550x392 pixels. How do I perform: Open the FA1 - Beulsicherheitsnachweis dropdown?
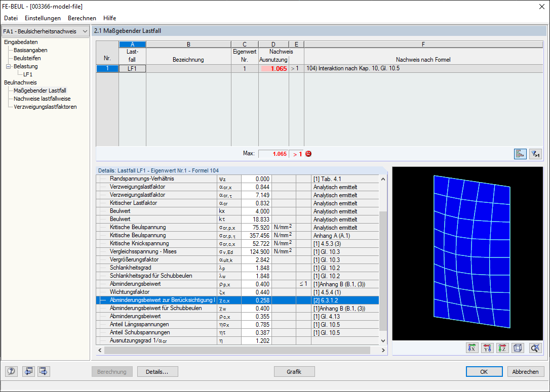46,31
